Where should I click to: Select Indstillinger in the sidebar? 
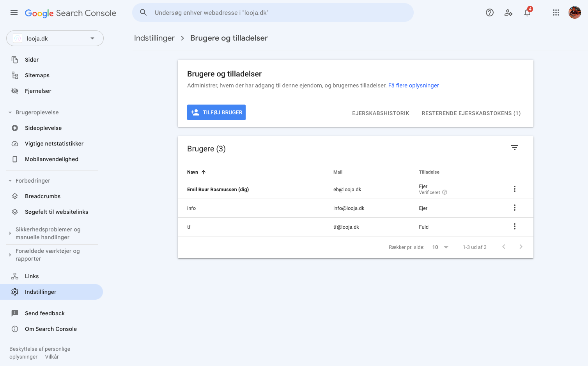51,292
